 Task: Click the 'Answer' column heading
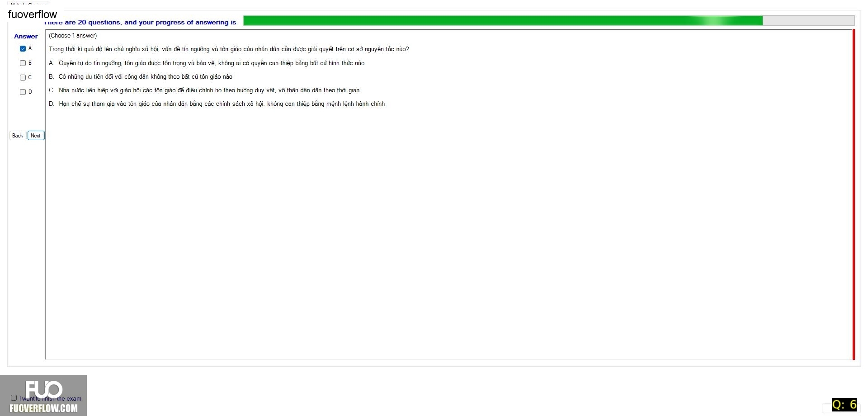26,36
